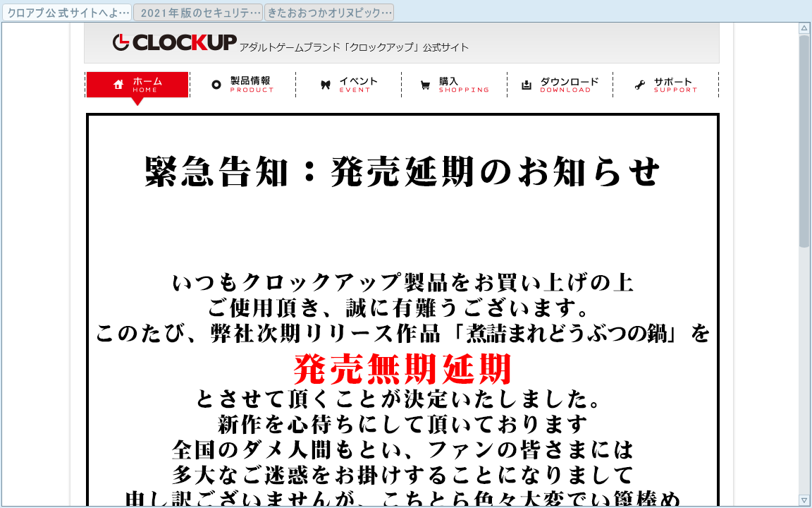Open the 製品情報 PRODUCT menu

[243, 85]
